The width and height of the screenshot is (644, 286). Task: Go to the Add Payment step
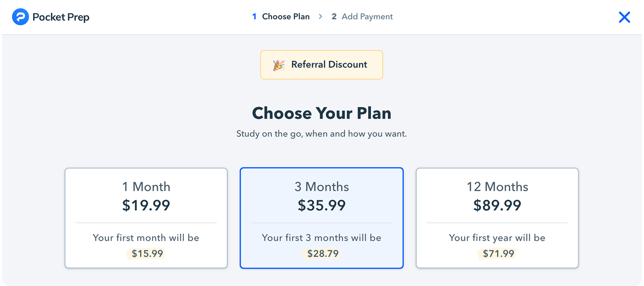coord(367,17)
